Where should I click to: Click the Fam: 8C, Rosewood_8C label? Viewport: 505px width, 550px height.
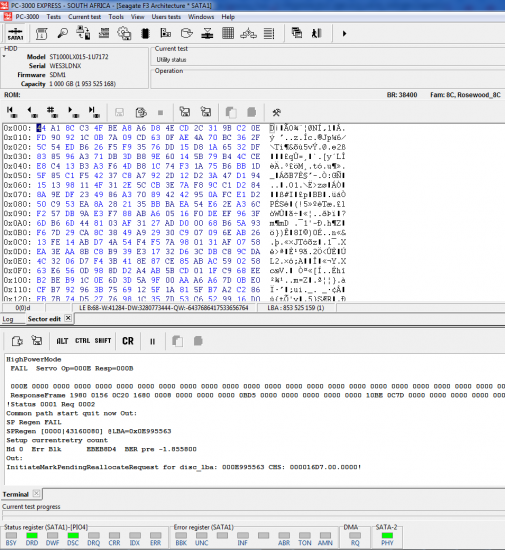pos(465,95)
